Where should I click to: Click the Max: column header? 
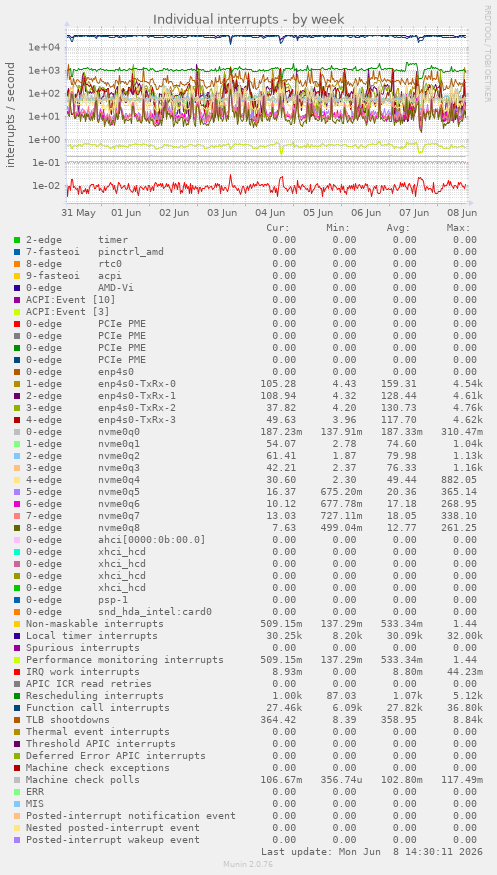click(x=459, y=228)
